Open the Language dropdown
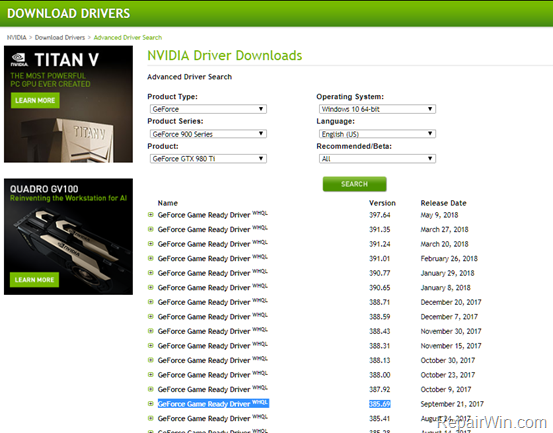 pyautogui.click(x=377, y=134)
